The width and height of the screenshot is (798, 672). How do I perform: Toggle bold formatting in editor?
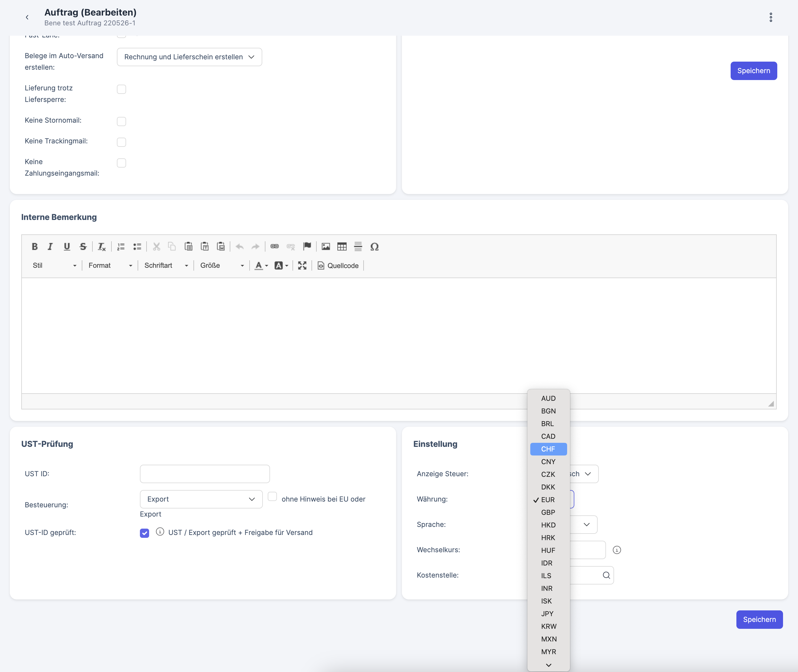coord(35,246)
